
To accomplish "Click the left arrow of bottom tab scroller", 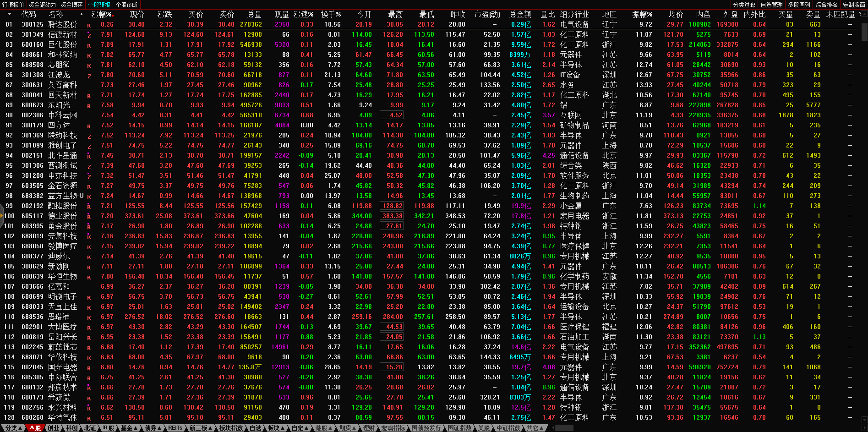I will coord(552,428).
